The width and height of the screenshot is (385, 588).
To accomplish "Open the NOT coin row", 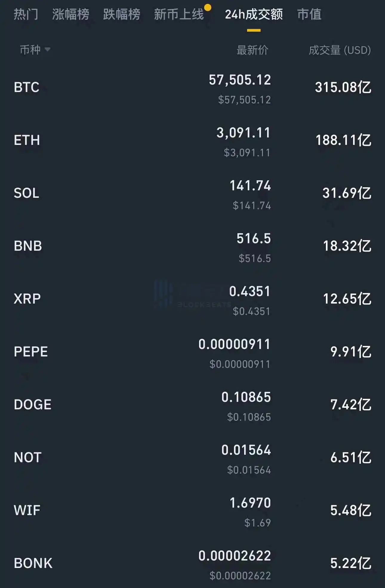I will (x=27, y=457).
